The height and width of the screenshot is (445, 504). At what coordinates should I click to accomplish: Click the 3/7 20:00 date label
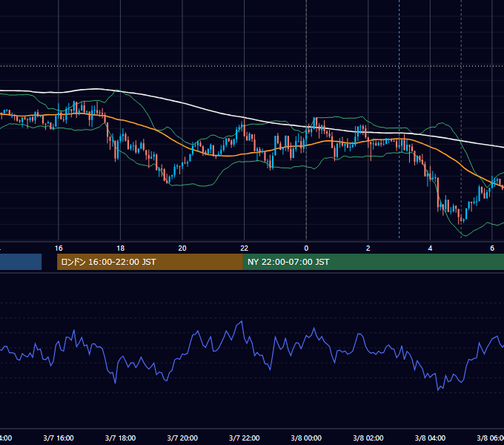tap(182, 438)
